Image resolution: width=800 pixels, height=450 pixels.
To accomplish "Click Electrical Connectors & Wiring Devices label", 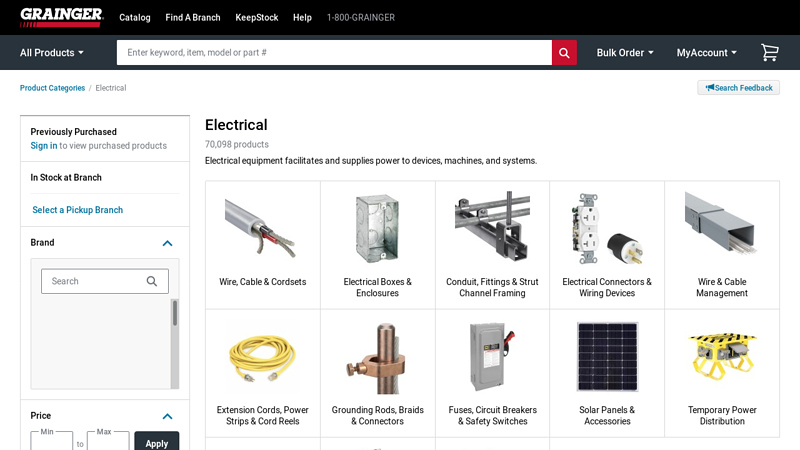I will (x=607, y=287).
